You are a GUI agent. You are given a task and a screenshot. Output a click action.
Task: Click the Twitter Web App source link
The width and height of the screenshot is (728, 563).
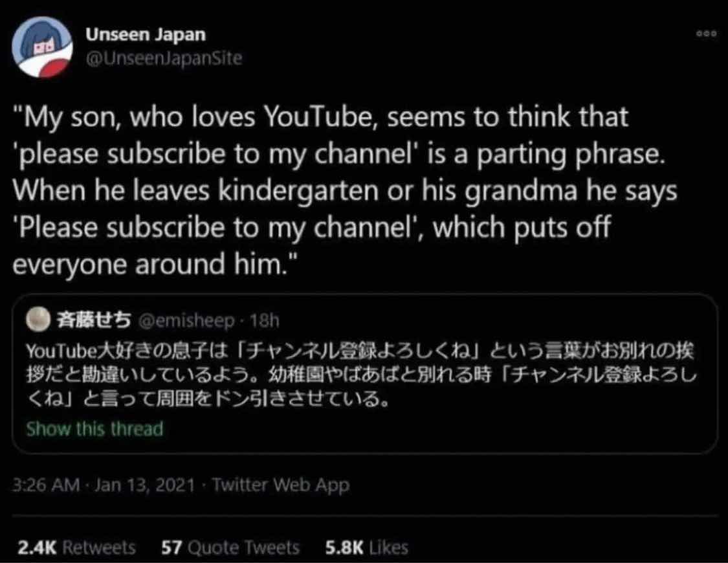tap(280, 485)
